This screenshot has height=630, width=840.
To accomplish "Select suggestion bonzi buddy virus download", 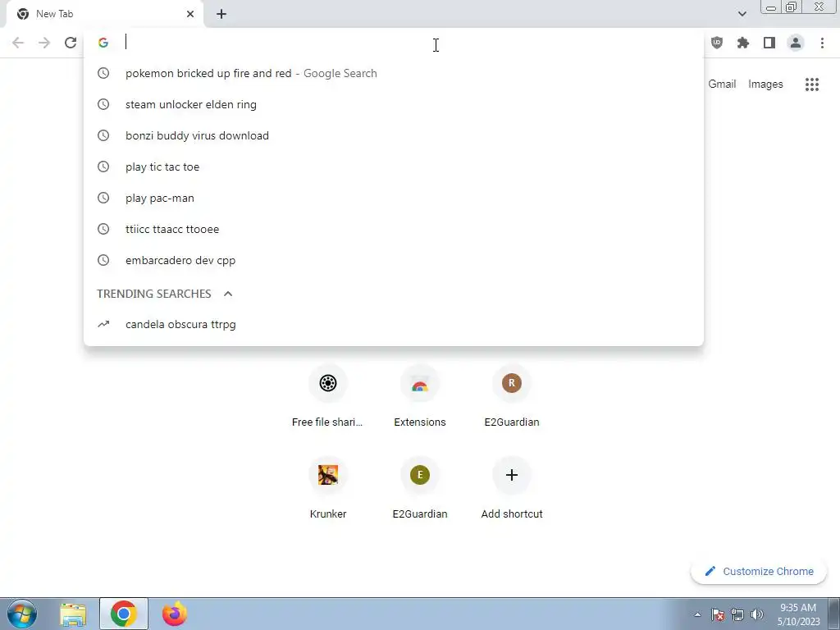I will point(394,135).
